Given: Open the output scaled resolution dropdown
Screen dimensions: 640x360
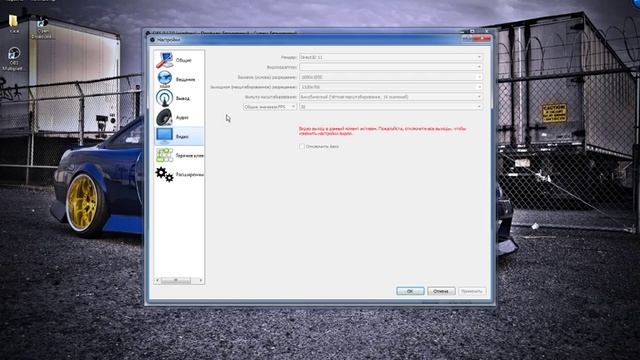Looking at the screenshot, I should pos(391,87).
